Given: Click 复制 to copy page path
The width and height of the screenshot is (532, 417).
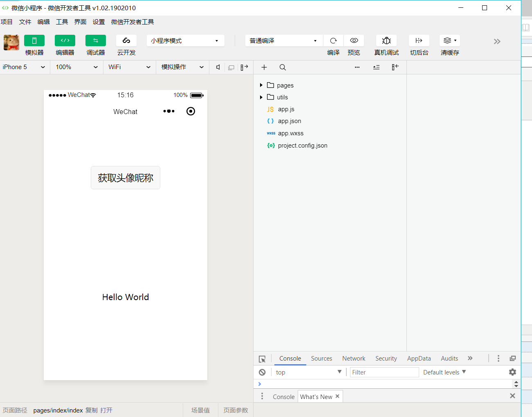Looking at the screenshot, I should (x=92, y=410).
